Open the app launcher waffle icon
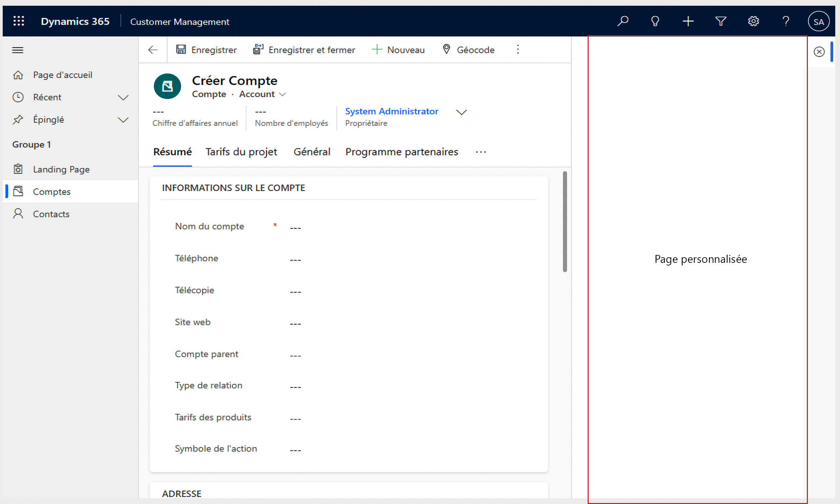 coord(19,21)
